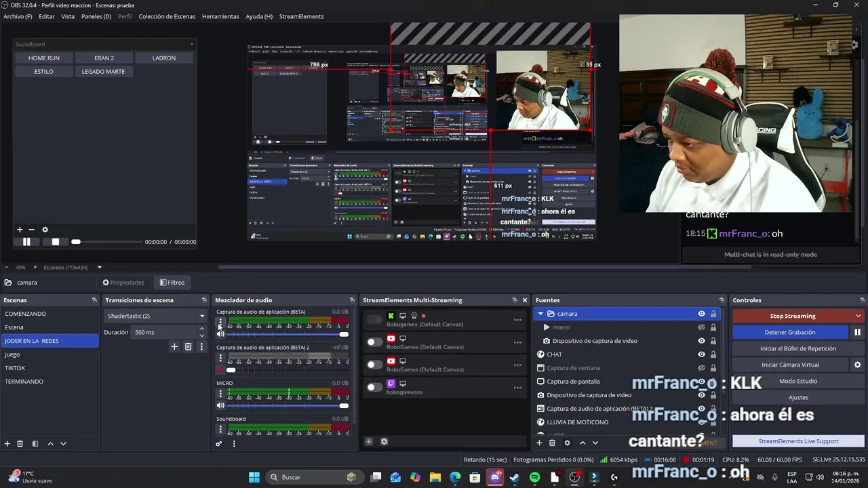Screen dimensions: 868x488
Task: Pause the recording with pause icon
Action: (857, 332)
